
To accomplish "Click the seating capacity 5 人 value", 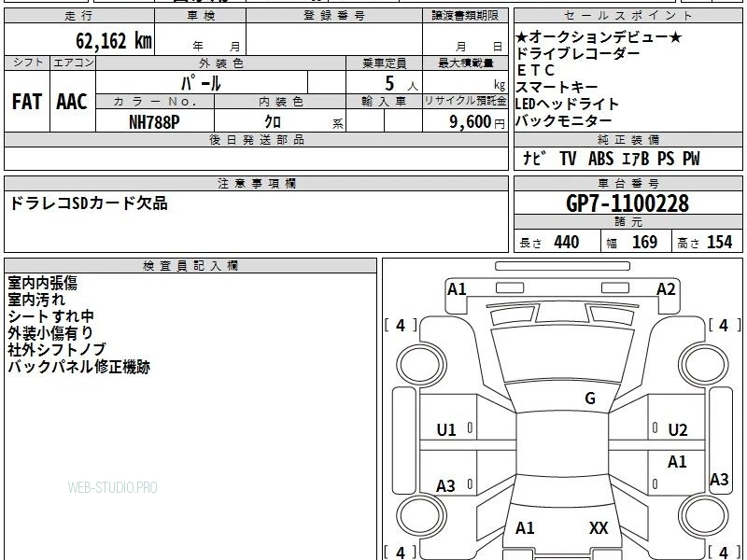I will [402, 84].
